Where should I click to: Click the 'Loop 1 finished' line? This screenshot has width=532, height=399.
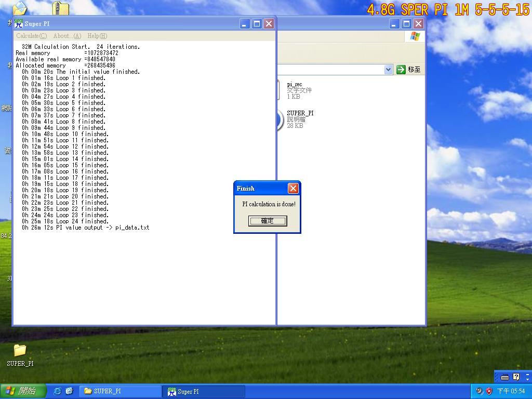pyautogui.click(x=64, y=78)
